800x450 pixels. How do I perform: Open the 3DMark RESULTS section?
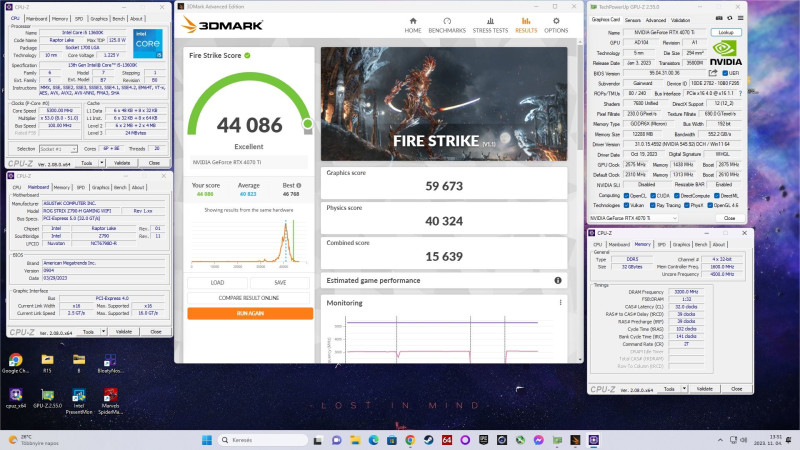(x=526, y=25)
